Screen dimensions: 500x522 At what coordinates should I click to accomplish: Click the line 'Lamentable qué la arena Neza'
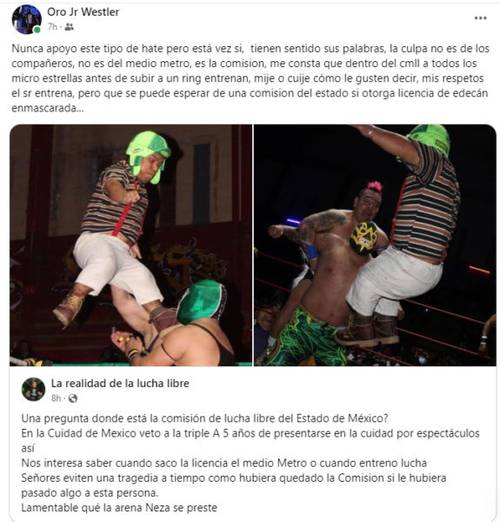click(119, 508)
